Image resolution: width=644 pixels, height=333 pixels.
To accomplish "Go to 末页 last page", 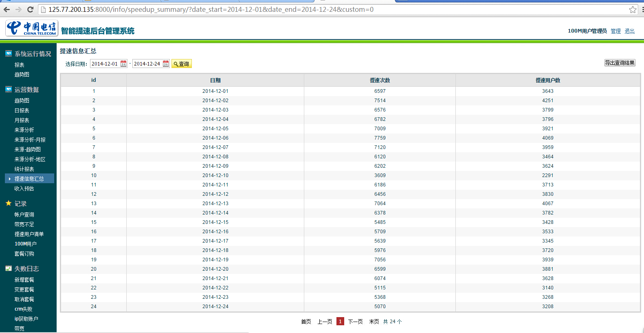I will click(x=374, y=322).
